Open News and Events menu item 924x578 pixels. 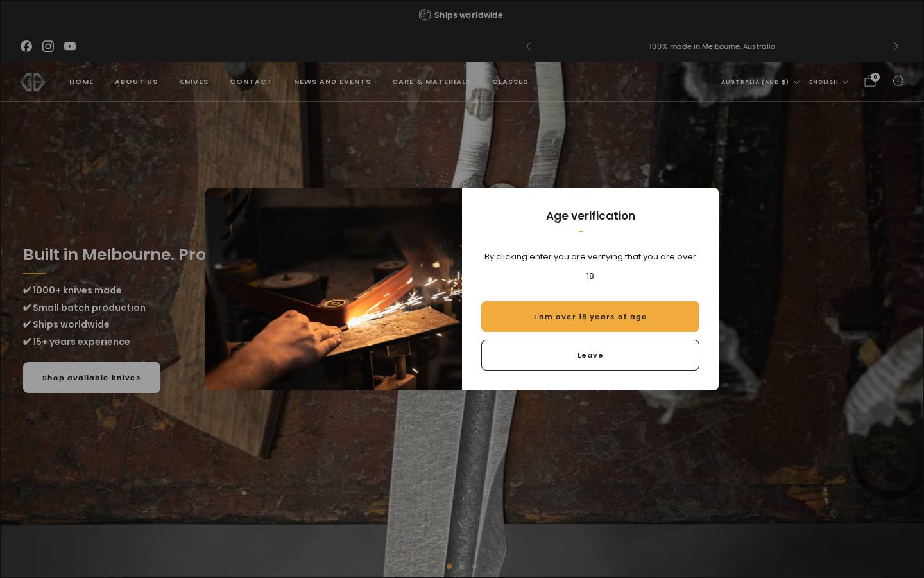tap(332, 82)
